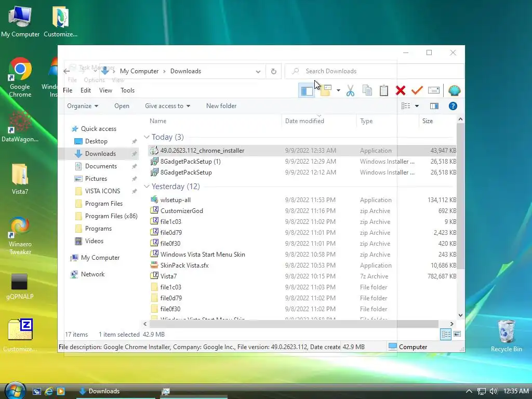The width and height of the screenshot is (532, 399).
Task: Switch to details view icon in status bar
Action: [446, 335]
